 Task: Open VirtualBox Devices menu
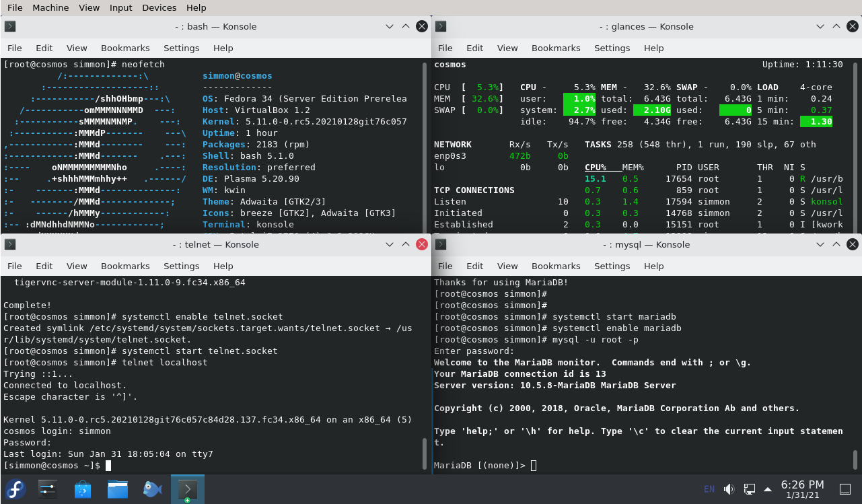tap(159, 7)
